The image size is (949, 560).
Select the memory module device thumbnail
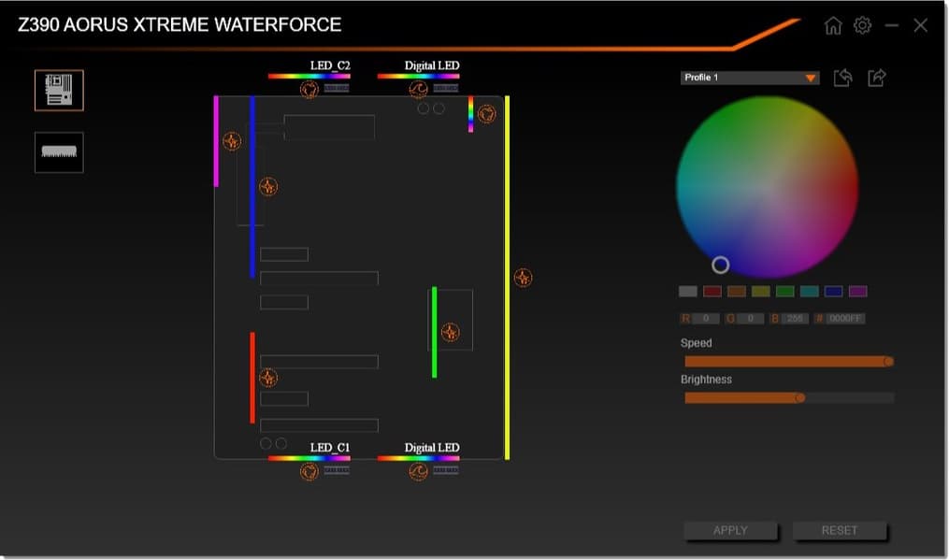(x=59, y=152)
